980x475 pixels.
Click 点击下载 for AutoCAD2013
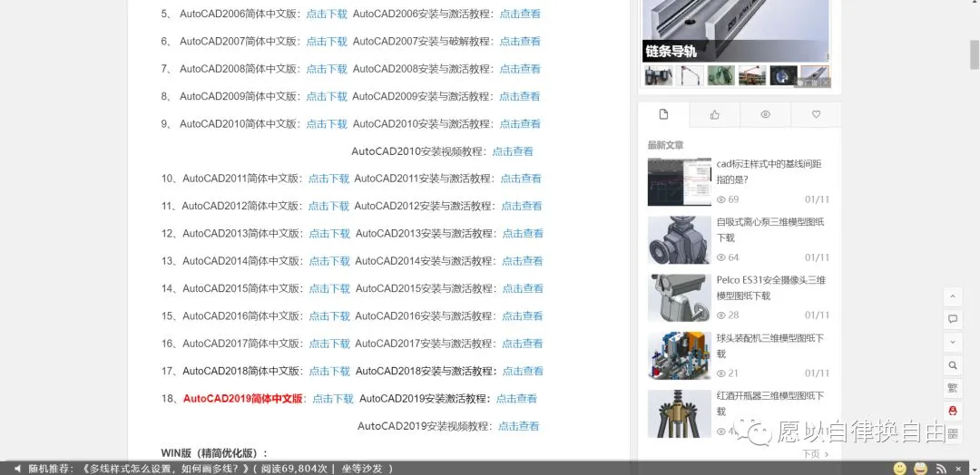click(x=329, y=234)
